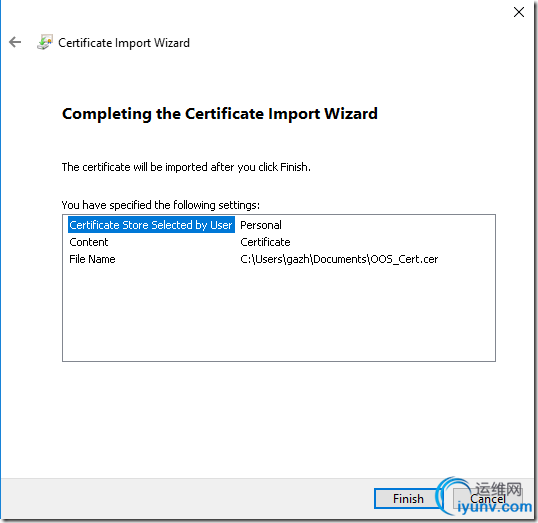Click the 'imported after you click Finish' sentence
The image size is (538, 523).
pyautogui.click(x=186, y=167)
